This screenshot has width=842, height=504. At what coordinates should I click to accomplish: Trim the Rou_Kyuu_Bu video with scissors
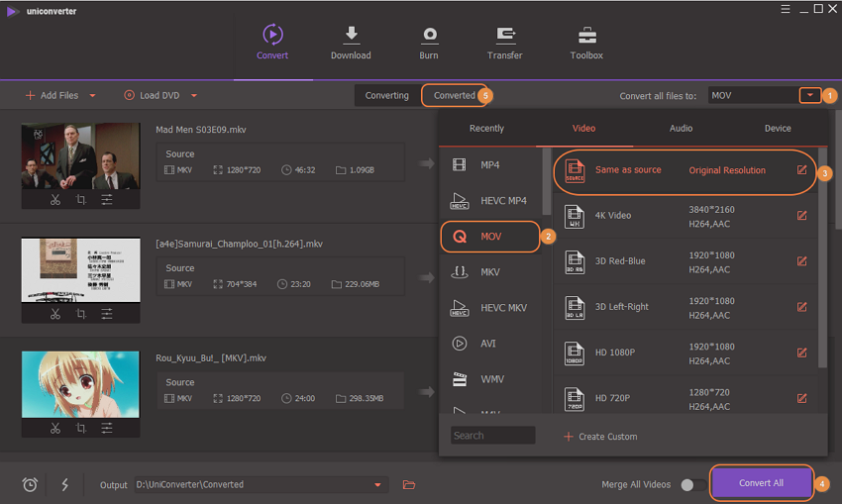coord(55,429)
